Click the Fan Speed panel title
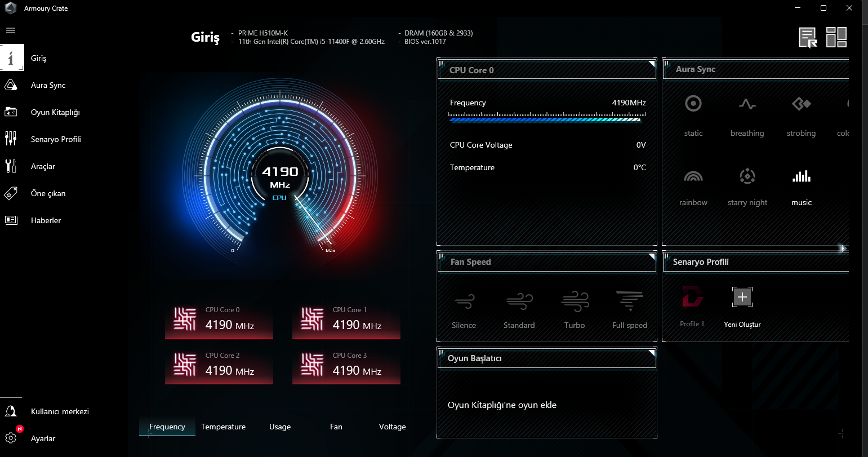The image size is (868, 457). (470, 262)
